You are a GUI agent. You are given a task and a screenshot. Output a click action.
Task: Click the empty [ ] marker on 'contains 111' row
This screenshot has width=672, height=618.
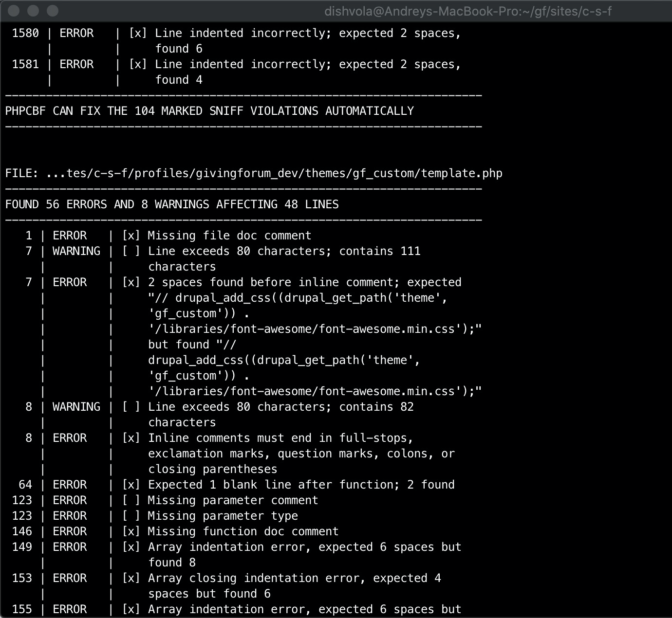click(131, 251)
